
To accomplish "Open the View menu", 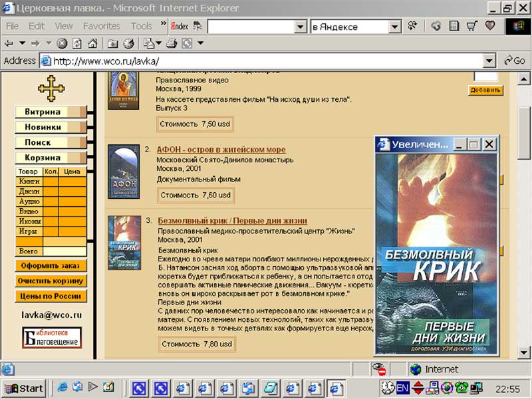I will point(63,26).
